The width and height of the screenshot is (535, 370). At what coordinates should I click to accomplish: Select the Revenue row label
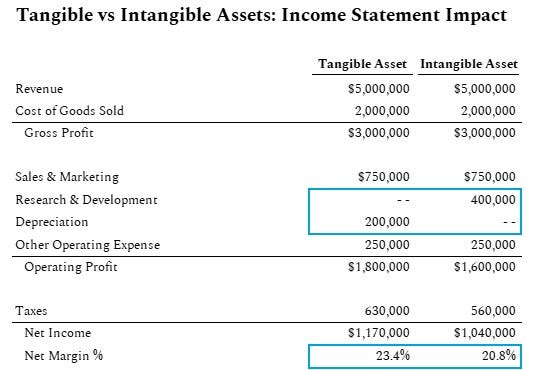(x=39, y=89)
